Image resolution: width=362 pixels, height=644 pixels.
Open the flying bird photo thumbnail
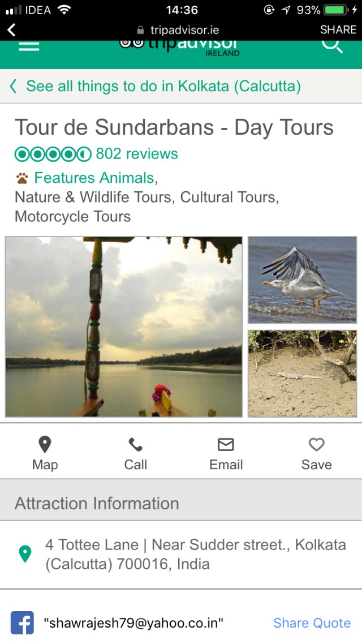[x=302, y=280]
